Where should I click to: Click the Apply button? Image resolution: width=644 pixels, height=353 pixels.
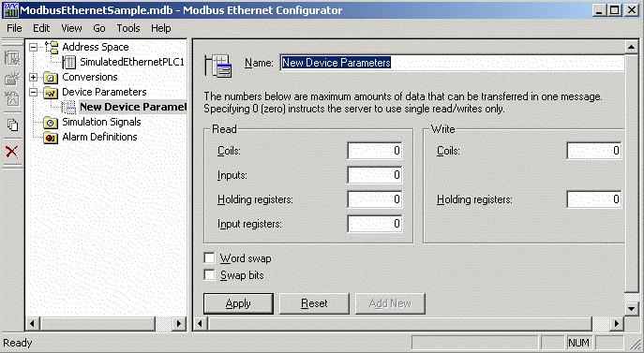pos(238,303)
